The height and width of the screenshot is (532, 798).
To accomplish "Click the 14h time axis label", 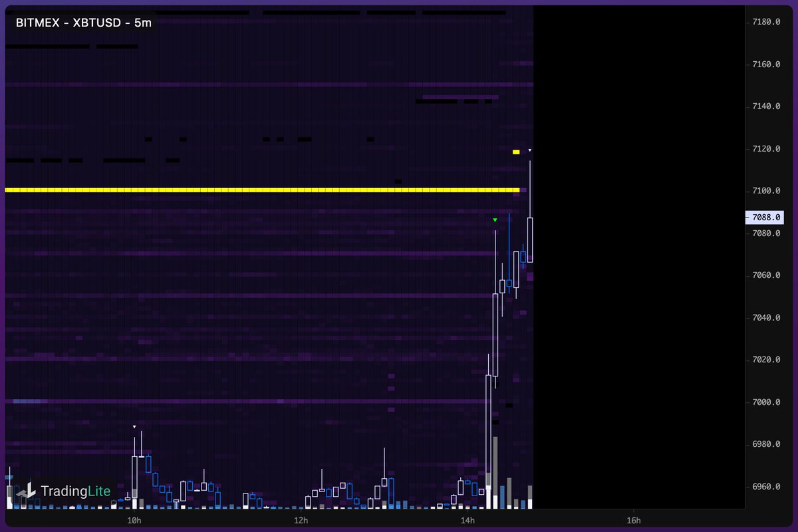I will (x=467, y=519).
